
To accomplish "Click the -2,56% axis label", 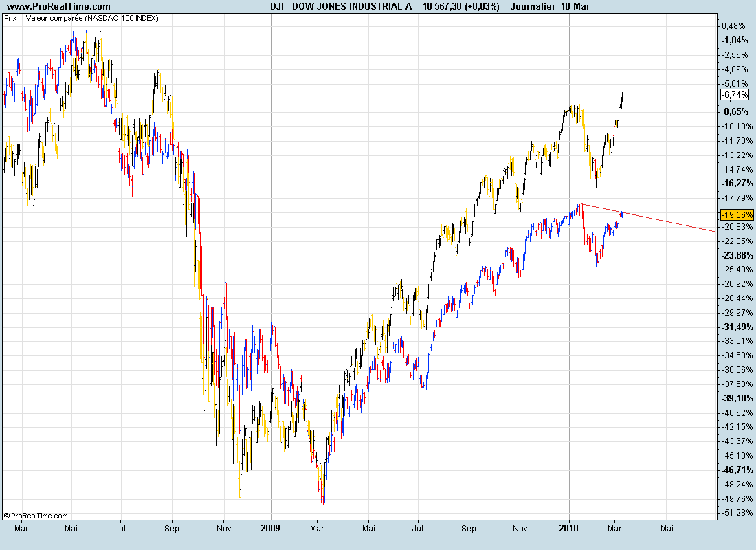I will (735, 55).
